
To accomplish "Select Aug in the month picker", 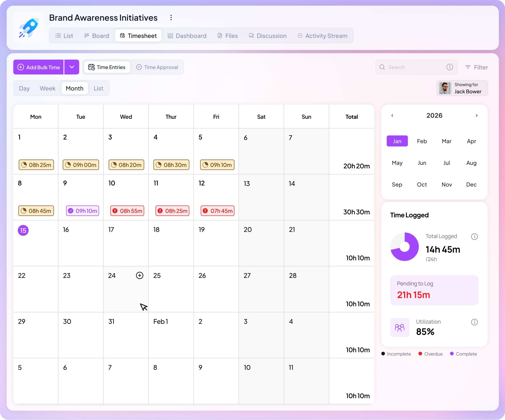I will click(x=471, y=163).
